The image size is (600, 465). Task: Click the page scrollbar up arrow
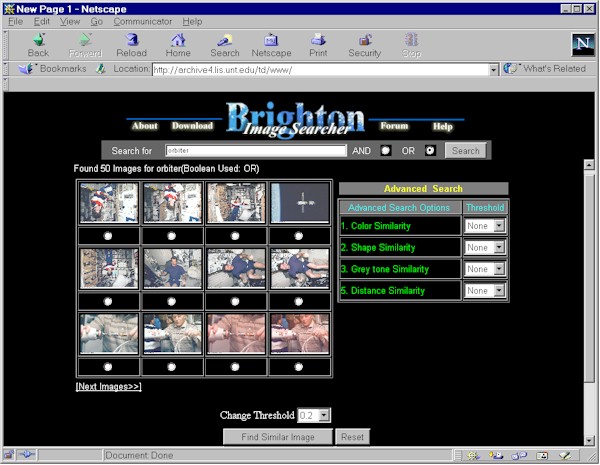pyautogui.click(x=589, y=165)
